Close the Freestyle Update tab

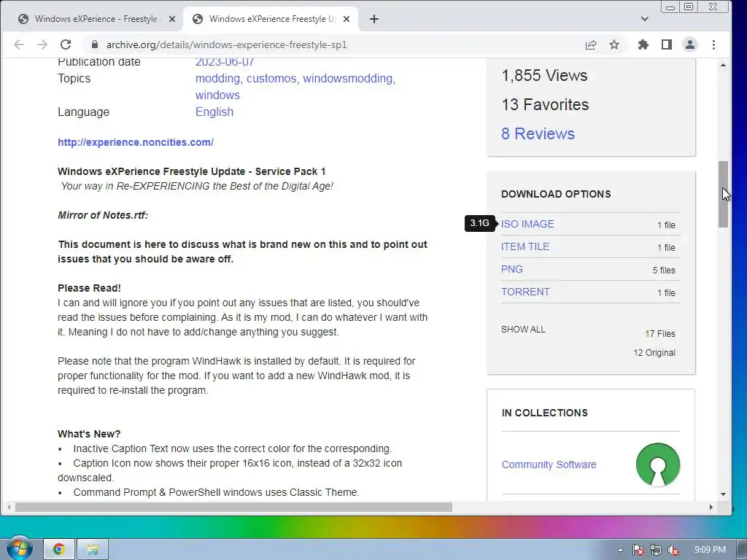pos(347,19)
